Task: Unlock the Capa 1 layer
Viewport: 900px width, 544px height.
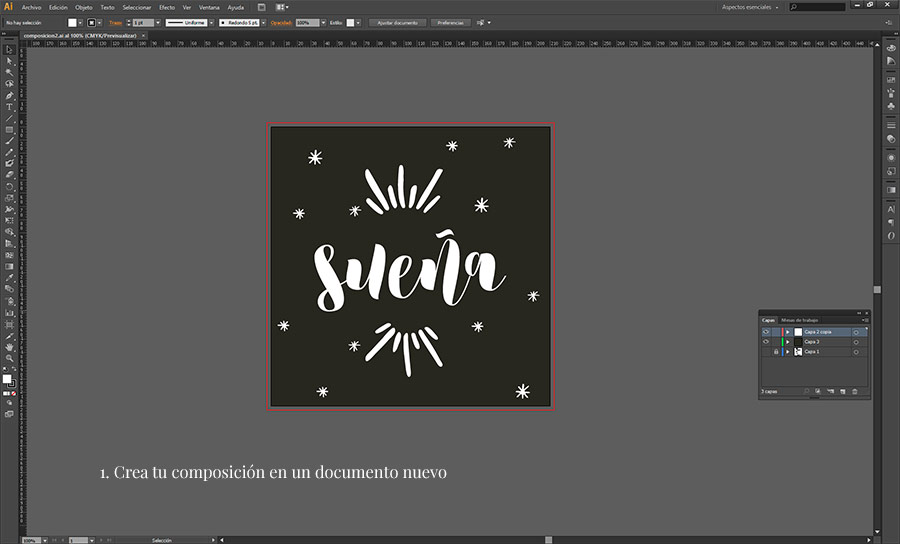Action: click(x=775, y=351)
